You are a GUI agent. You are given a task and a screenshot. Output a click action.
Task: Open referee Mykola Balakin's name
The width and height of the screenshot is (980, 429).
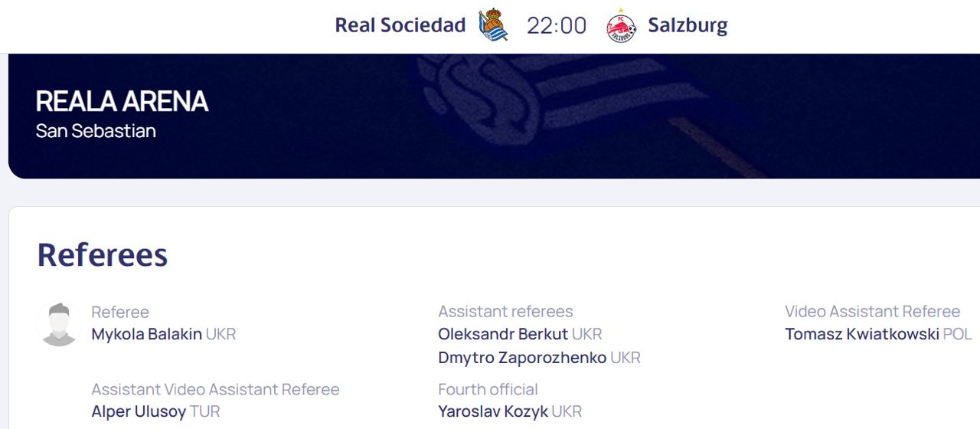point(146,334)
